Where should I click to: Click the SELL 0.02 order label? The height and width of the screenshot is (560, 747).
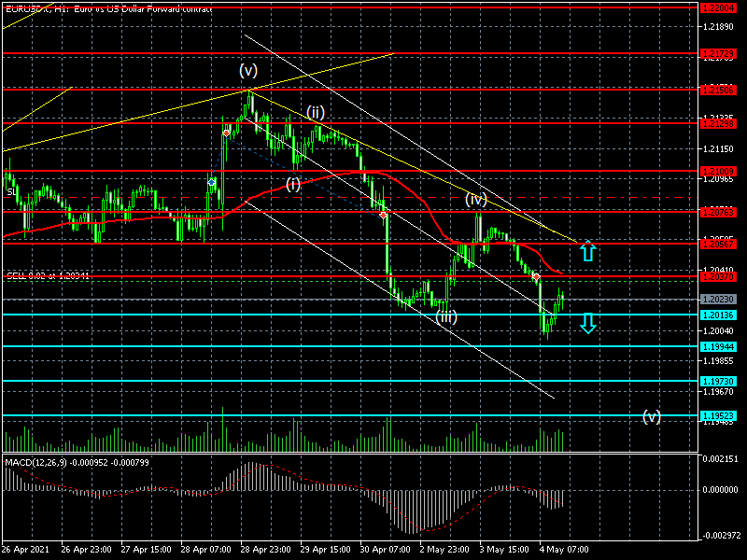point(49,276)
